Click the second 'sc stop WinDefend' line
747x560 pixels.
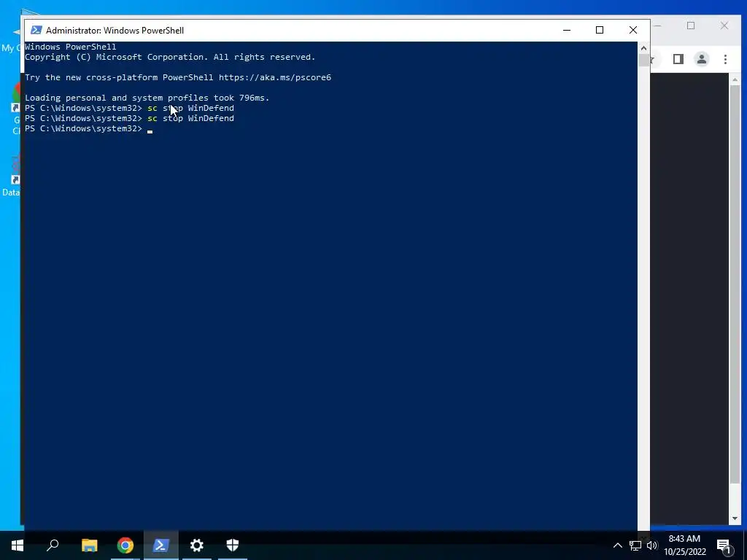tap(130, 118)
